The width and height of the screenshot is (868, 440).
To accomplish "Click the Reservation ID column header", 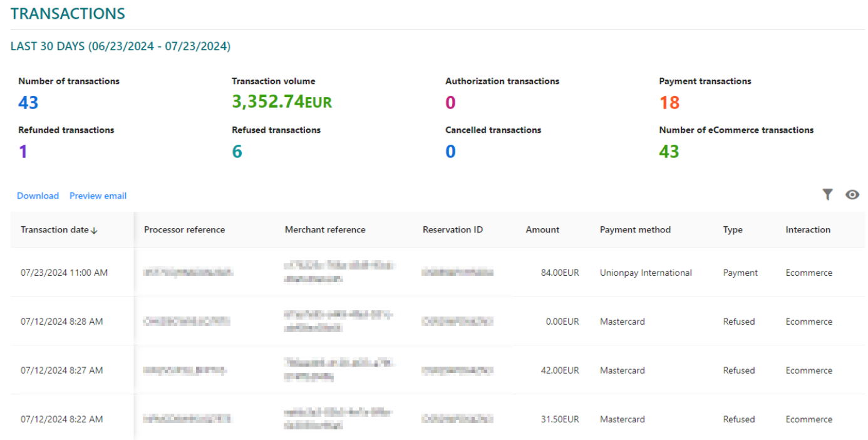I will 452,229.
